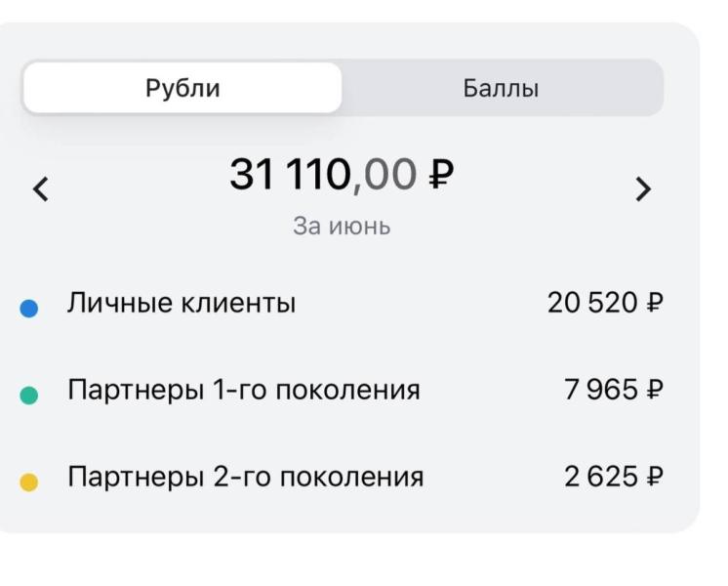Screen dimensions: 728x586
Task: Open the Личные клиенты row
Action: point(342,304)
